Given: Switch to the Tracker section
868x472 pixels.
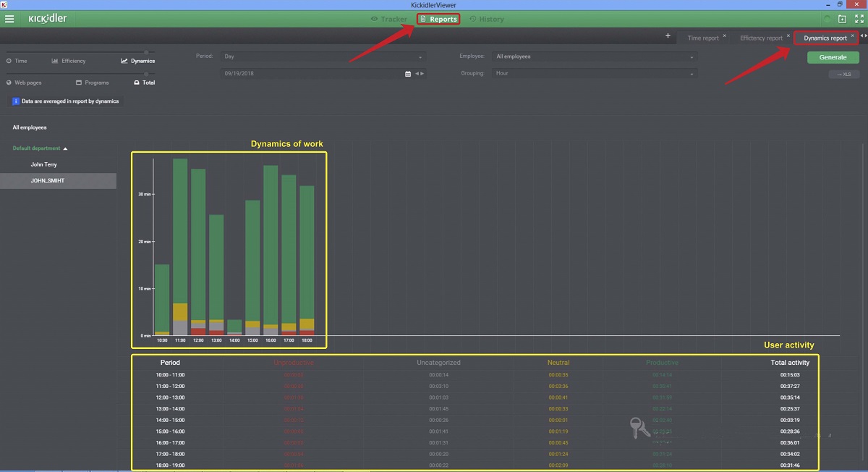Looking at the screenshot, I should [x=389, y=19].
